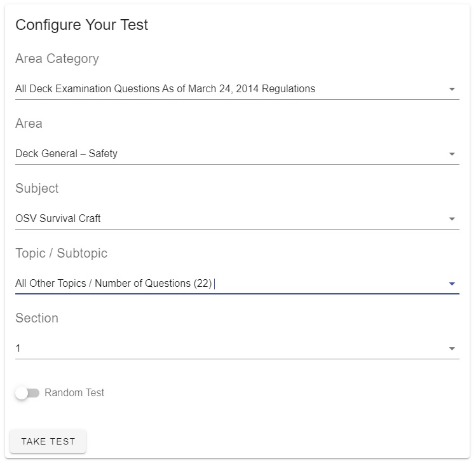Viewport: 476px width, 463px height.
Task: Open the Section field showing value 1
Action: 237,348
